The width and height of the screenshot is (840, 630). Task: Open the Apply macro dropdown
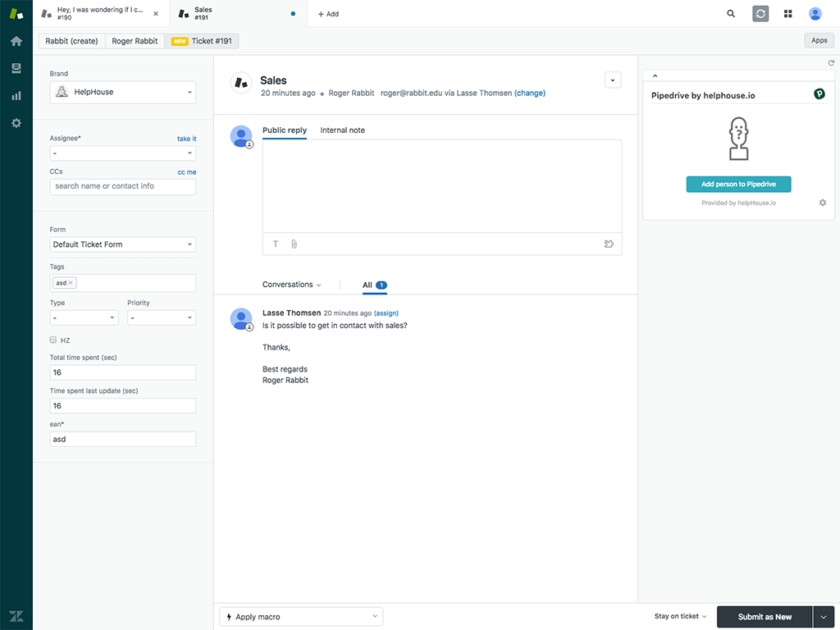tap(301, 617)
